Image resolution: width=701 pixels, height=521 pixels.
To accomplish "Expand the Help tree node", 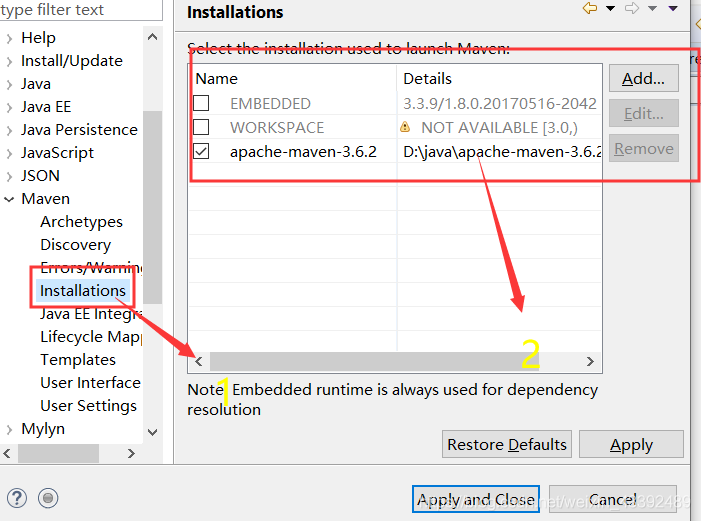I will click(x=9, y=38).
